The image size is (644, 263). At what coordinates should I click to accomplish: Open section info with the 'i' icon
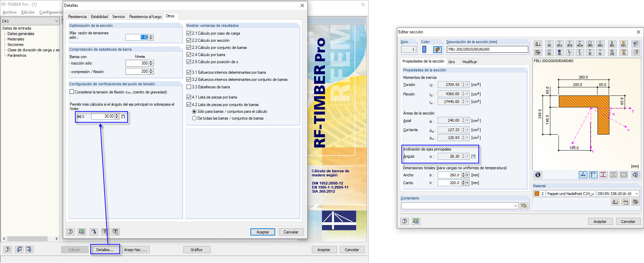(538, 175)
